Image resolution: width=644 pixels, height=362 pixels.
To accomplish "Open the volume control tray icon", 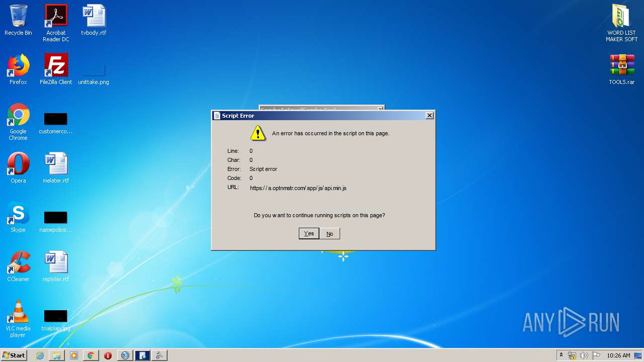I will 584,355.
